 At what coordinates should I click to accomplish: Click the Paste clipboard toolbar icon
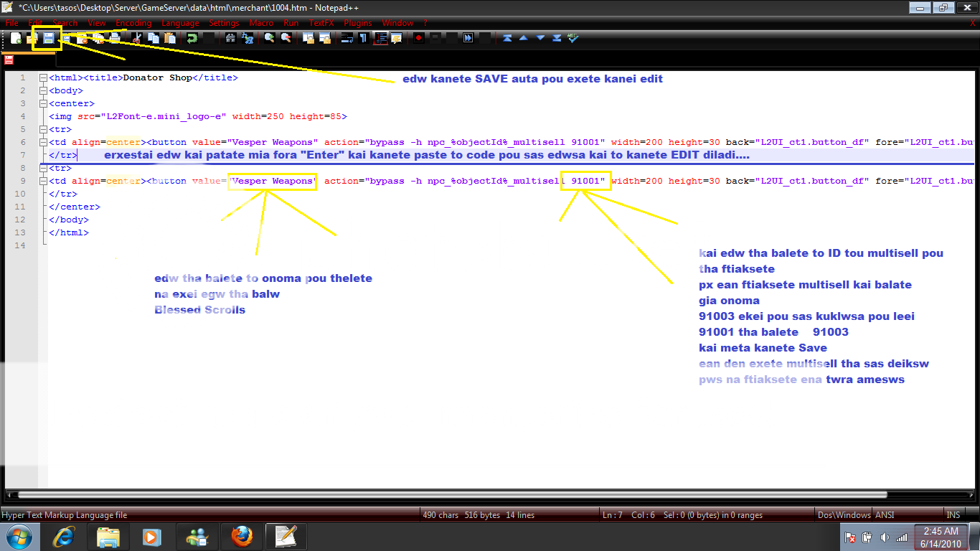click(170, 39)
